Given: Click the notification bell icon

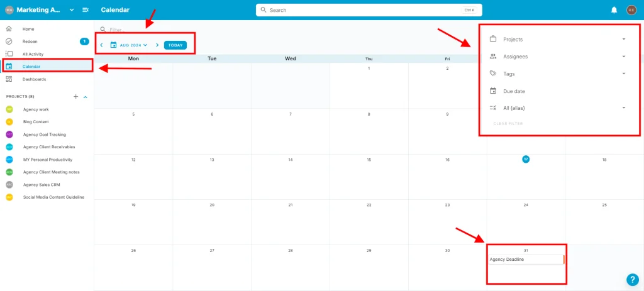Looking at the screenshot, I should click(614, 10).
